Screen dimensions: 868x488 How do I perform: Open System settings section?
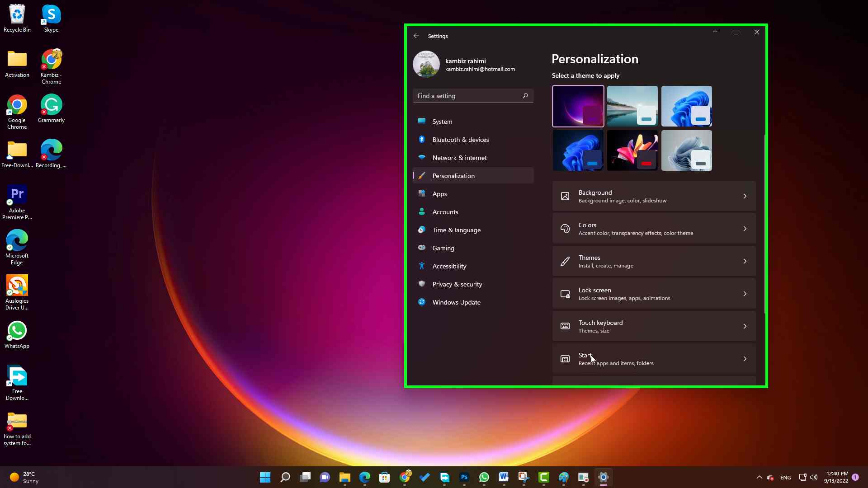click(442, 122)
